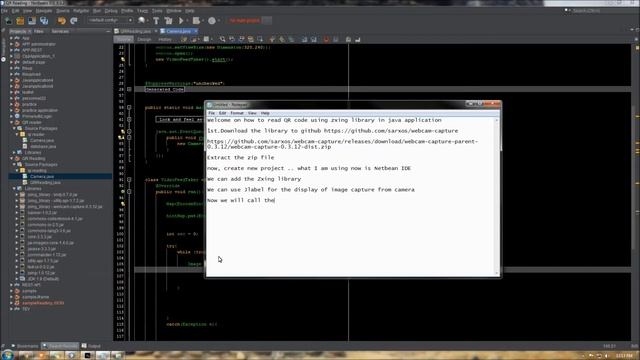The width and height of the screenshot is (640, 360).
Task: Open Notepad File menu
Action: pos(211,113)
